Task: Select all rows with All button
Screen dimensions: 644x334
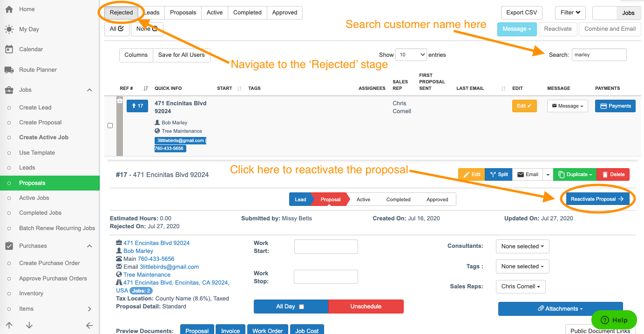Action: (116, 29)
